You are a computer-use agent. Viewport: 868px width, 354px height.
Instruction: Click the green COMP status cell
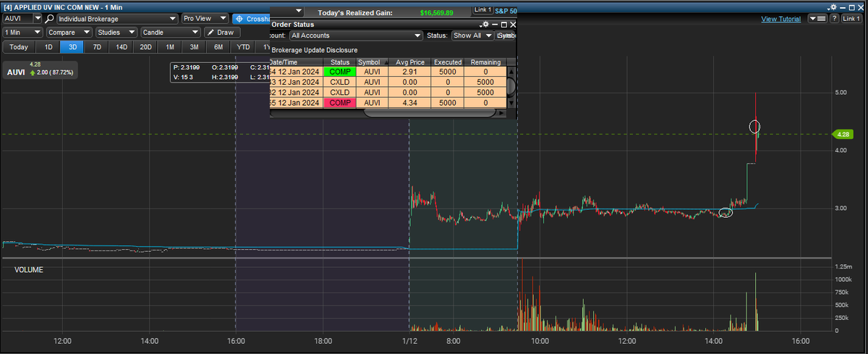[x=339, y=72]
